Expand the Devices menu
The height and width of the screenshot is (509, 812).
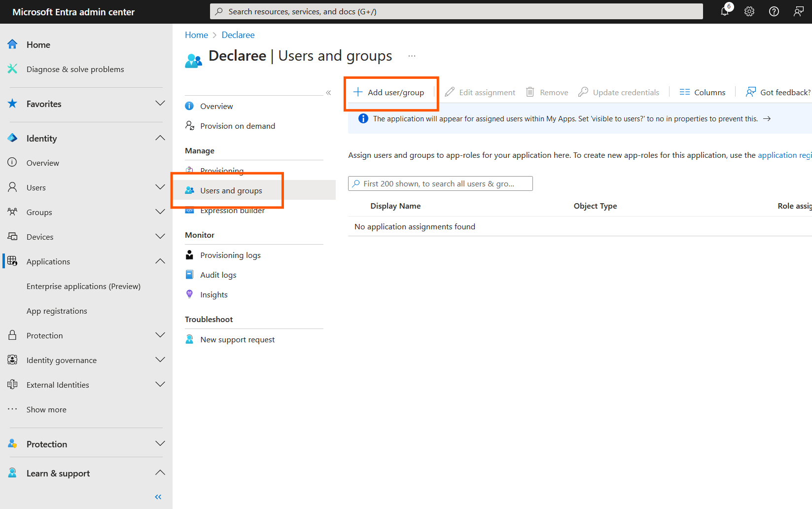(x=160, y=237)
